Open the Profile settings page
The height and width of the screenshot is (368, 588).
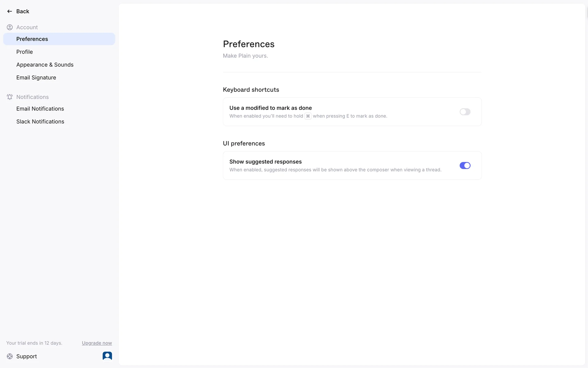click(x=24, y=52)
